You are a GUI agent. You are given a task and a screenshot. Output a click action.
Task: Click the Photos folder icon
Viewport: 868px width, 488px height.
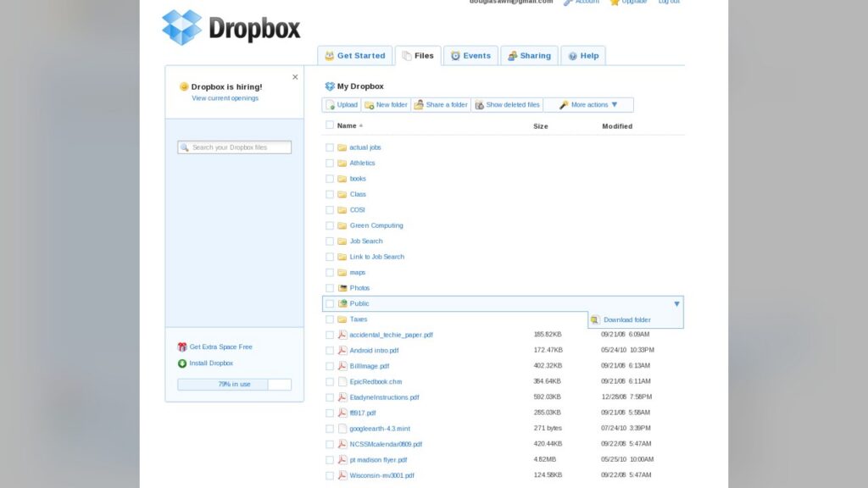pos(342,288)
